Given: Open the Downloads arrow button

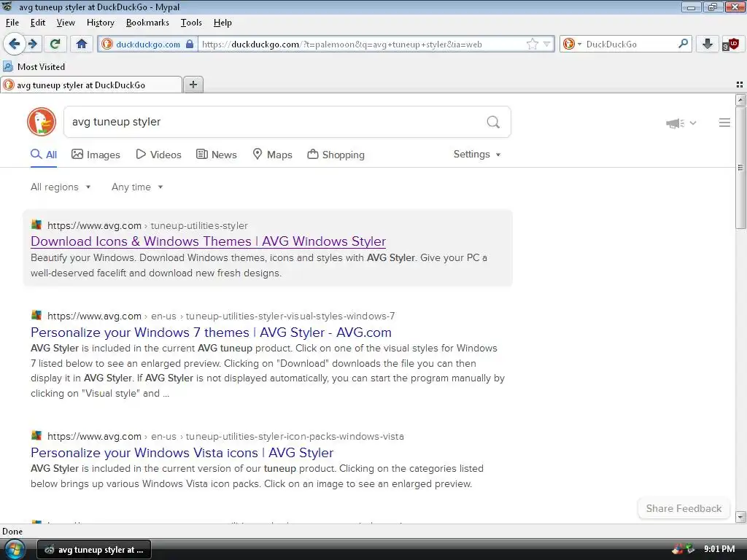Looking at the screenshot, I should [x=708, y=44].
